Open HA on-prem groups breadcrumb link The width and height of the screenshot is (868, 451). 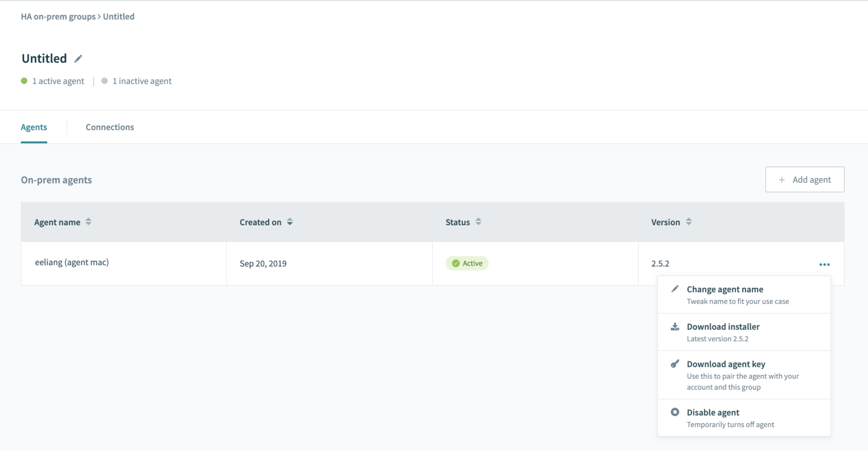tap(58, 17)
